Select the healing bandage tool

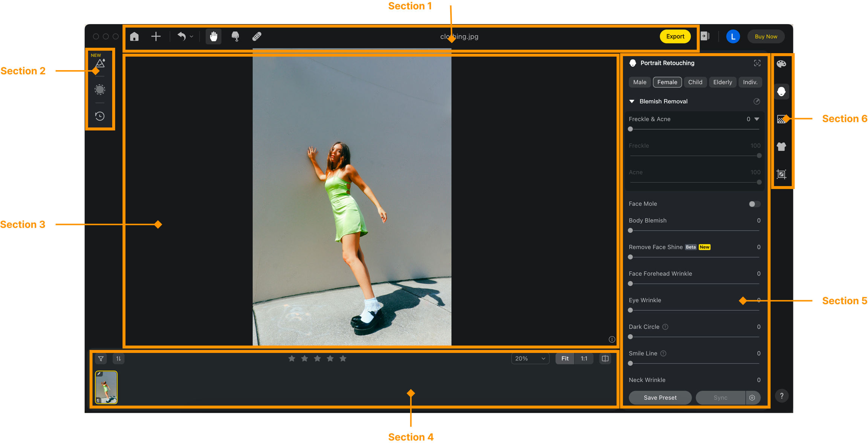point(257,37)
